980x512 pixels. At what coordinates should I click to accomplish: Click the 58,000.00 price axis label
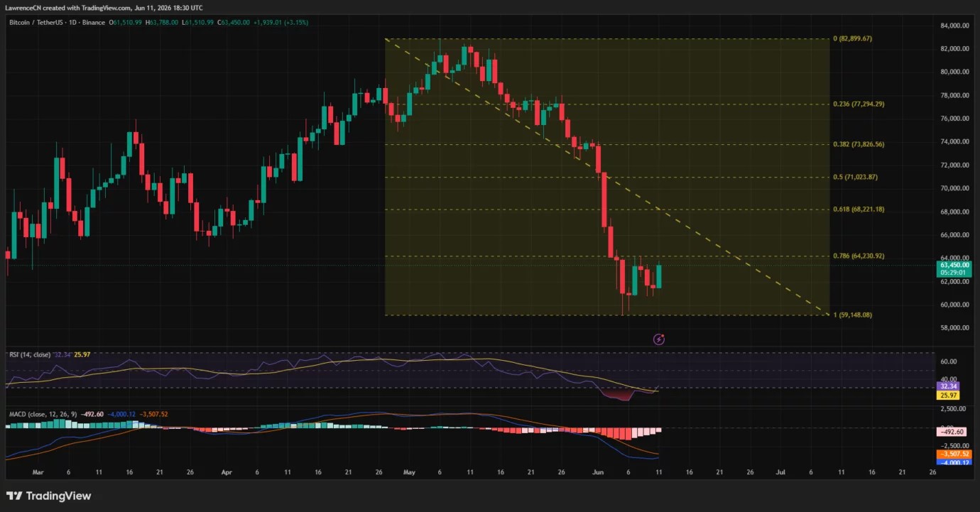point(954,328)
